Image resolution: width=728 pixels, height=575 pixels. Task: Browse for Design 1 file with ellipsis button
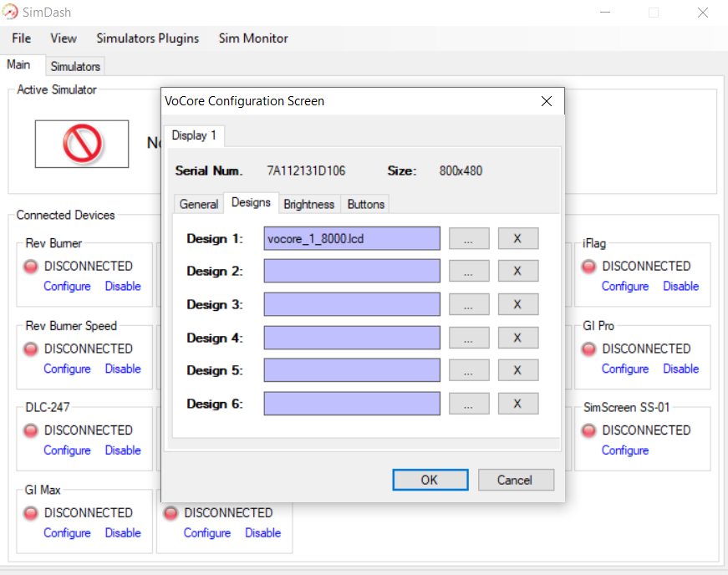(x=469, y=238)
